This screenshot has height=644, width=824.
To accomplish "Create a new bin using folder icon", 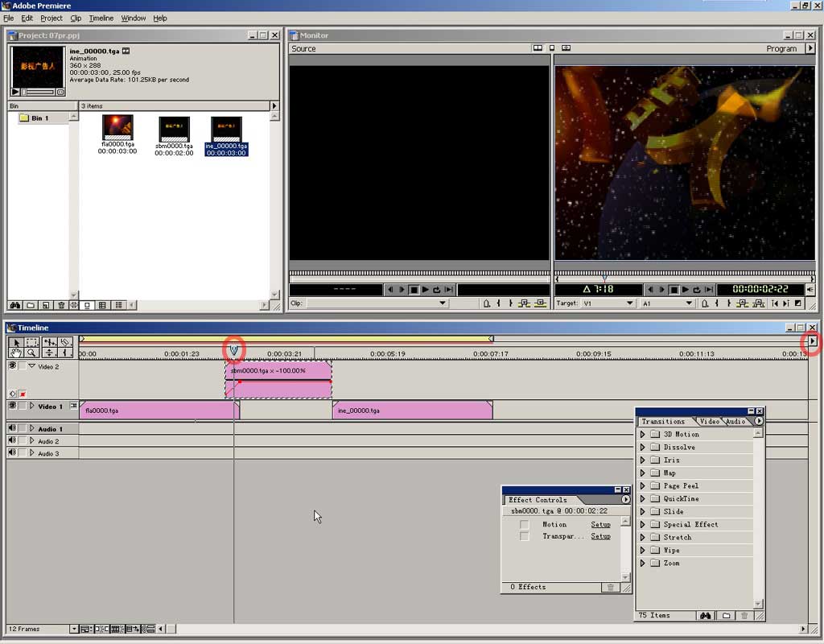I will 30,305.
